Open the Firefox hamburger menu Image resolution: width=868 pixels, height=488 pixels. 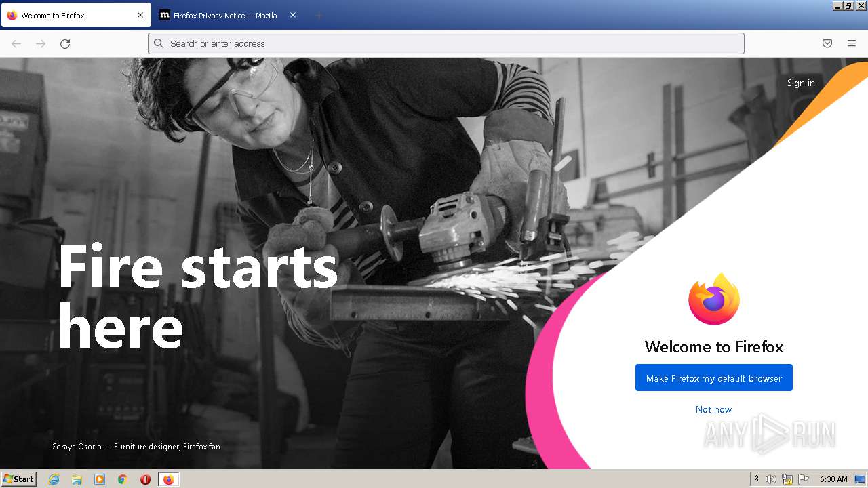coord(852,43)
